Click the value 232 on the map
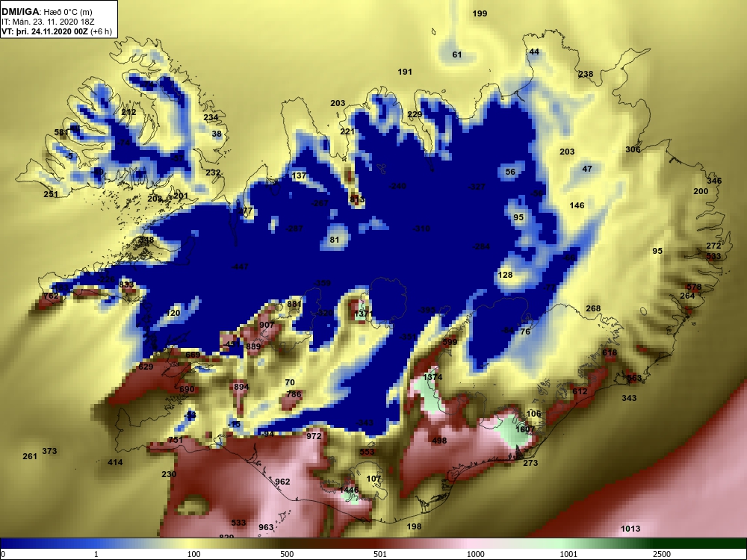747x560 pixels. 213,172
